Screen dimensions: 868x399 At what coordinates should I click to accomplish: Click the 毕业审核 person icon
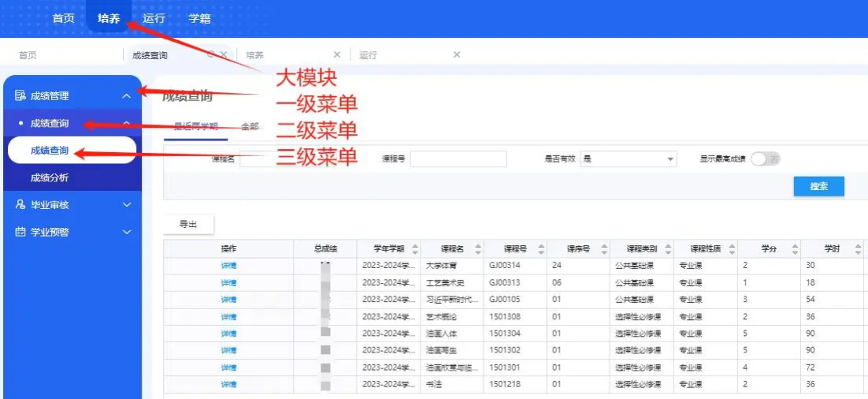click(20, 205)
